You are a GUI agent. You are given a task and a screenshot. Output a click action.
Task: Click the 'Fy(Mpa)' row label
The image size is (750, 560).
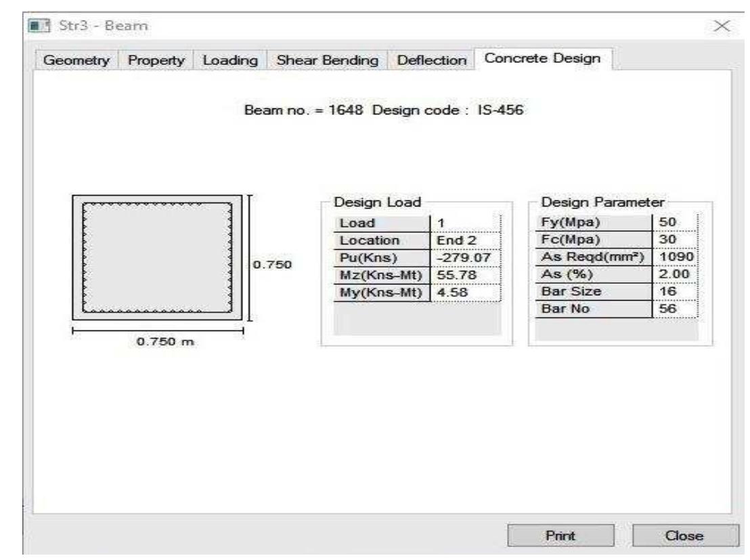click(594, 223)
